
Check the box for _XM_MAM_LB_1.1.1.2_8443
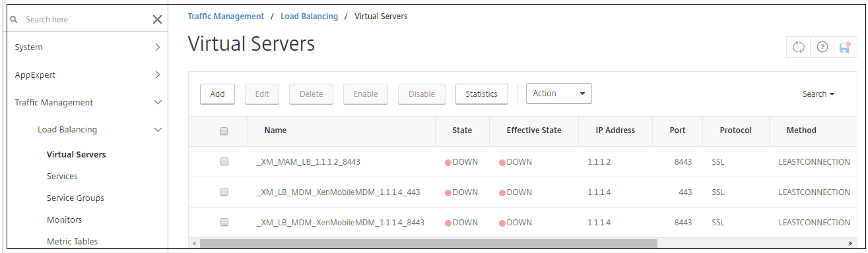[x=224, y=161]
